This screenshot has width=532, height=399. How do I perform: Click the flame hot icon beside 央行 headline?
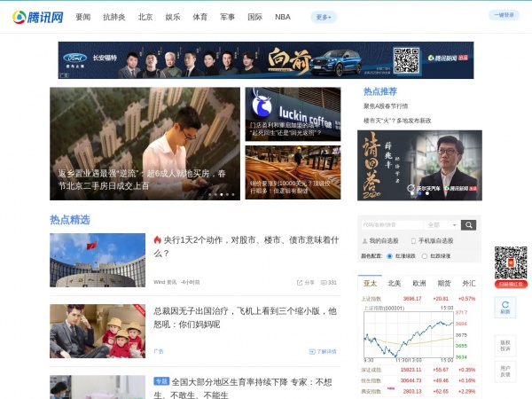click(158, 240)
